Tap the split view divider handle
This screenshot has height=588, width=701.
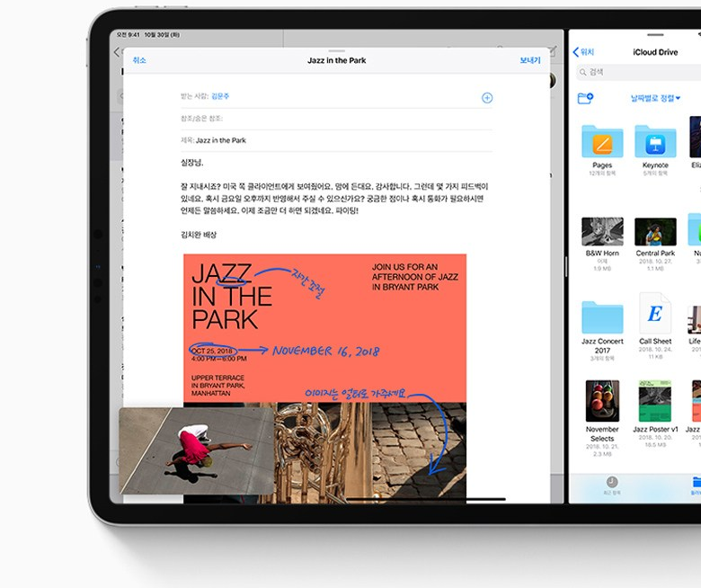coord(566,267)
